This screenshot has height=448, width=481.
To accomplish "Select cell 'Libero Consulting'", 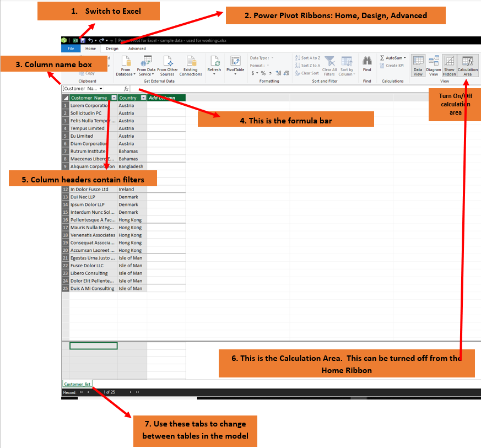I will [93, 273].
